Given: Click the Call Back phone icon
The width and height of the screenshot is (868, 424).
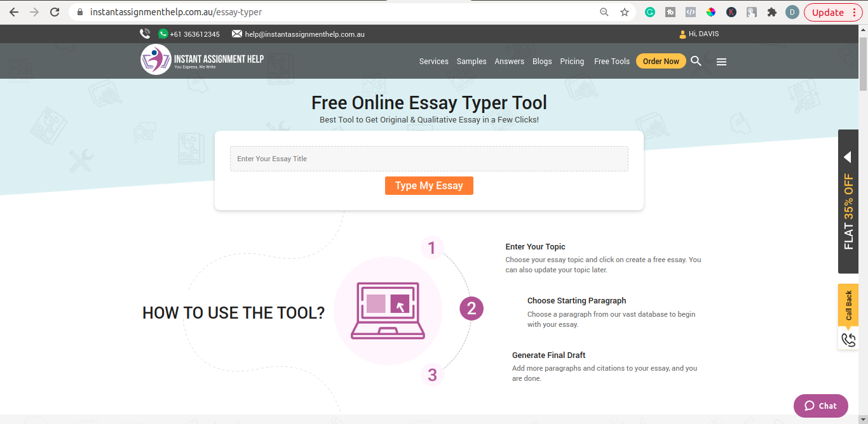Looking at the screenshot, I should [848, 340].
